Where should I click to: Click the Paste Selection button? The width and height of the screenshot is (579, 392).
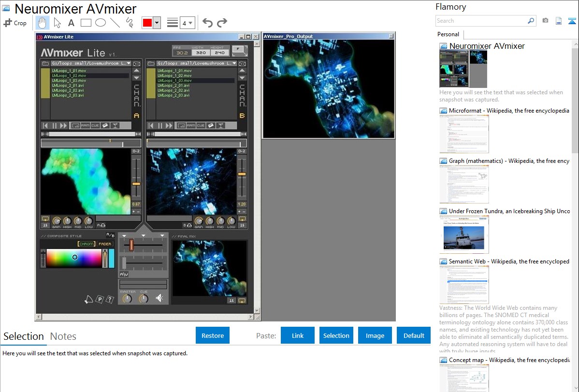(x=336, y=335)
